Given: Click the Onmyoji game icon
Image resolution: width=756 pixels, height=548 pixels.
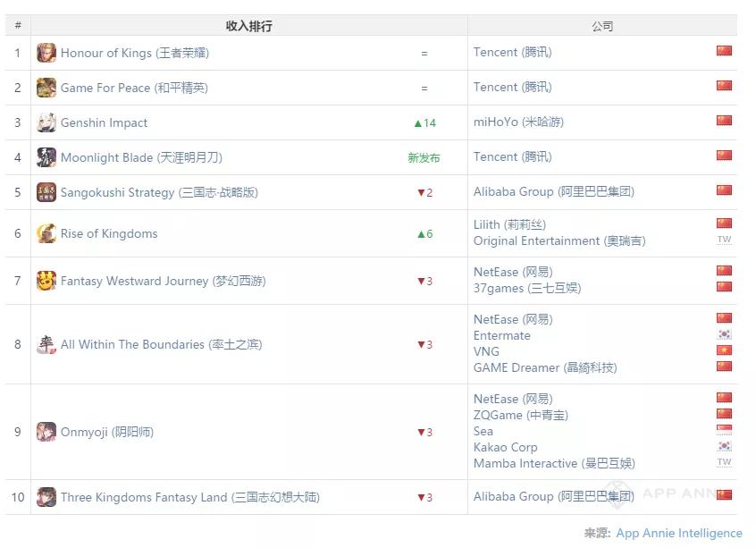Looking at the screenshot, I should pos(46,432).
